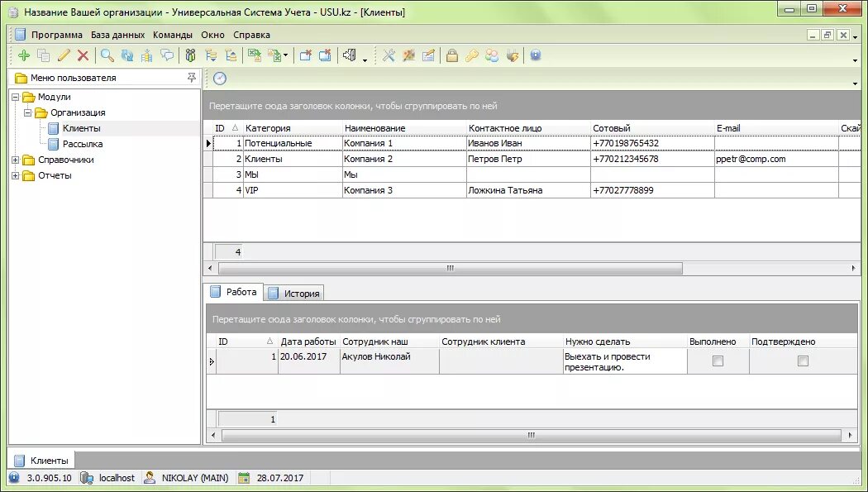Select Клиенты in the user menu tree
The image size is (868, 492).
point(81,128)
